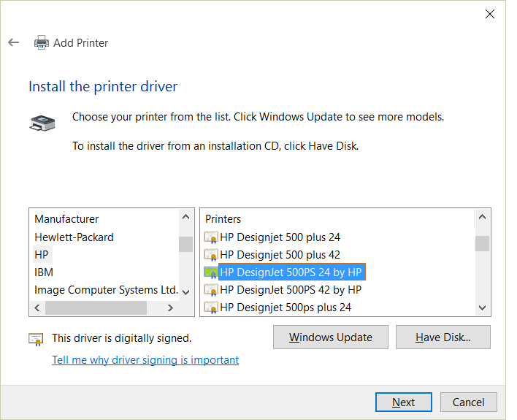The height and width of the screenshot is (420, 517).
Task: Click the Printers column header
Action: coord(223,218)
